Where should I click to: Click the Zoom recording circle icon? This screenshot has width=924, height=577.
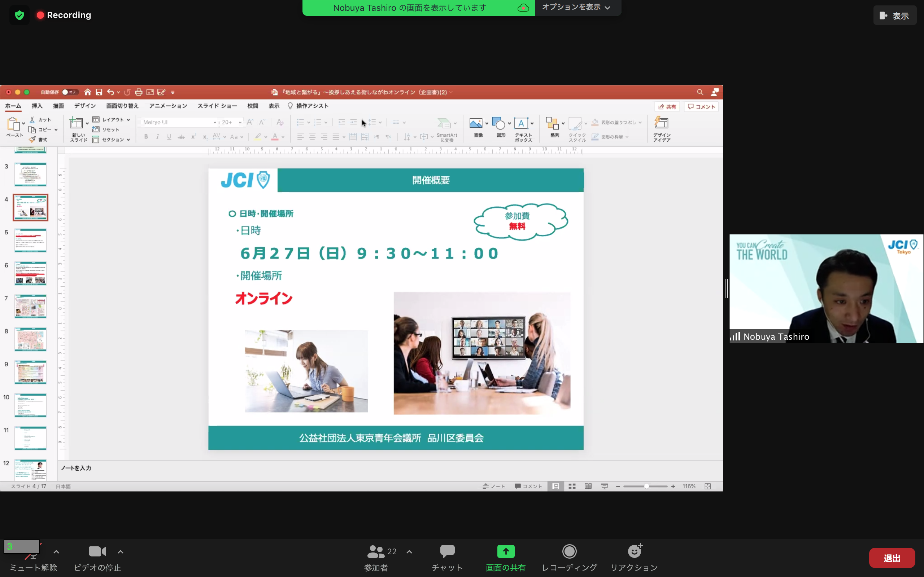569,551
